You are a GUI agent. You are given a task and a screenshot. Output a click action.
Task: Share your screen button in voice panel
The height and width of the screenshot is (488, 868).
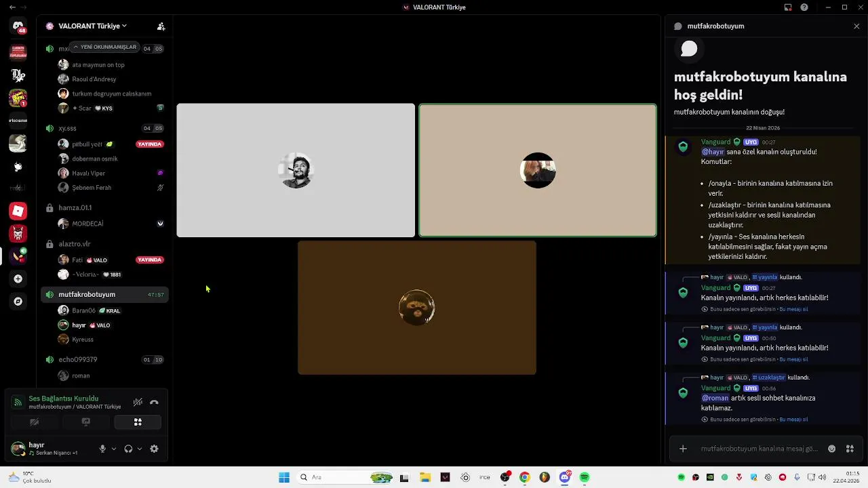85,422
